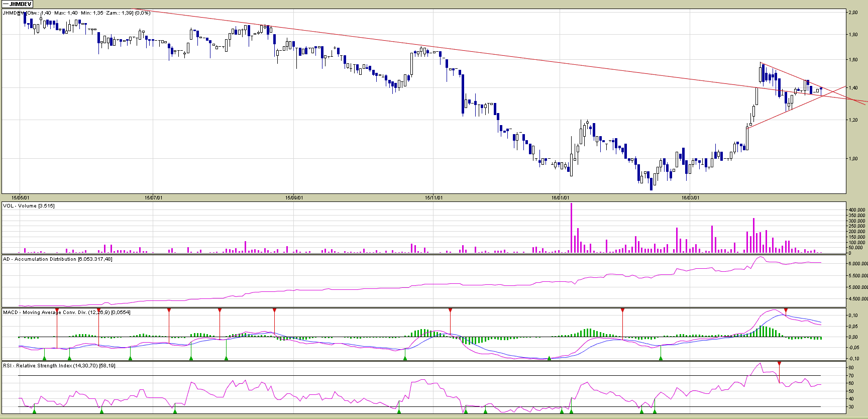
Task: Click the 15/11/01 date label on time axis
Action: pos(433,198)
